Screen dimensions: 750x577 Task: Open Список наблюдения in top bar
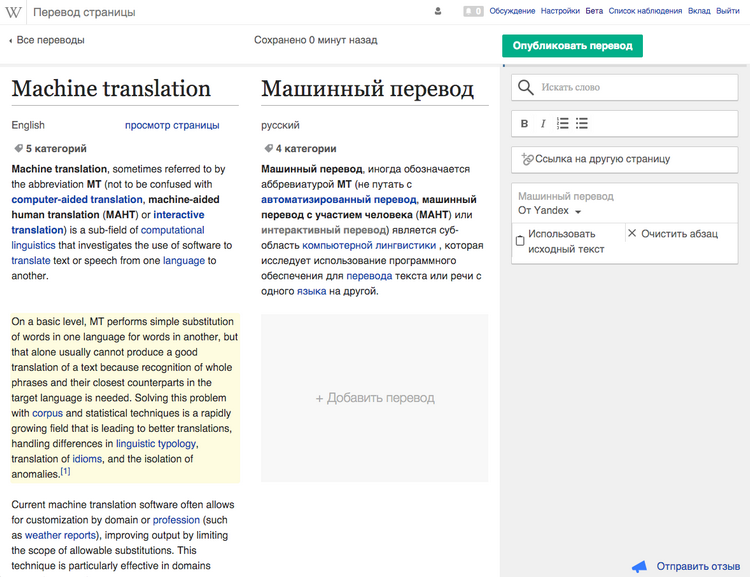click(645, 12)
